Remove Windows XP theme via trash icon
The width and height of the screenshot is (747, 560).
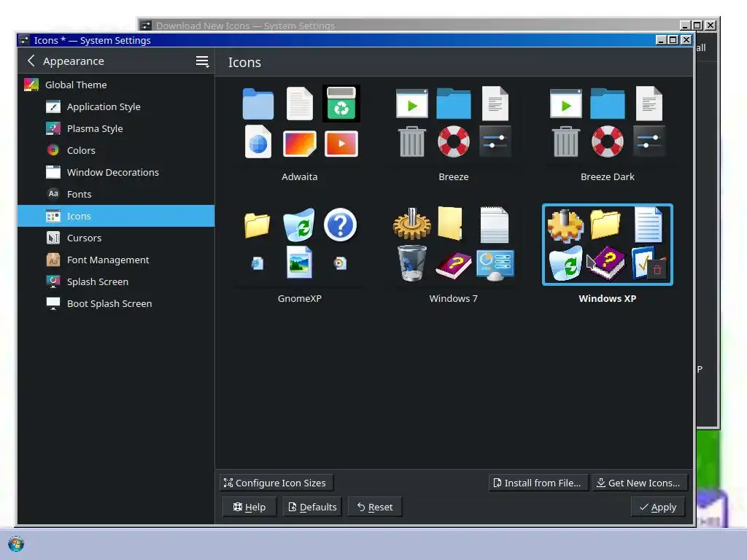pos(657,270)
